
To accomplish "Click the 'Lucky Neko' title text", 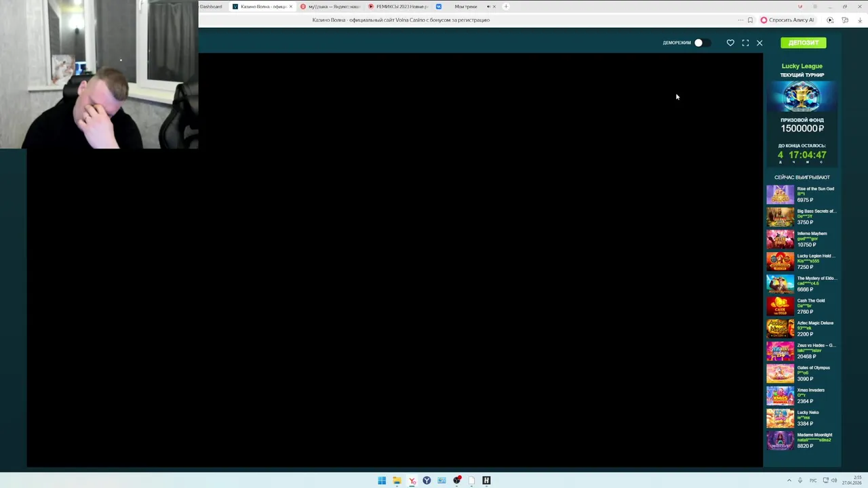I will point(808,413).
